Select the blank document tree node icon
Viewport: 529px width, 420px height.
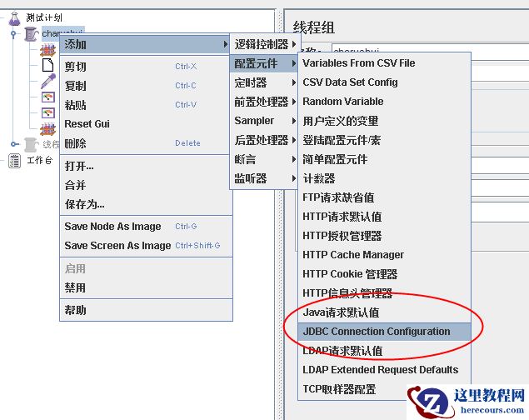pyautogui.click(x=47, y=65)
